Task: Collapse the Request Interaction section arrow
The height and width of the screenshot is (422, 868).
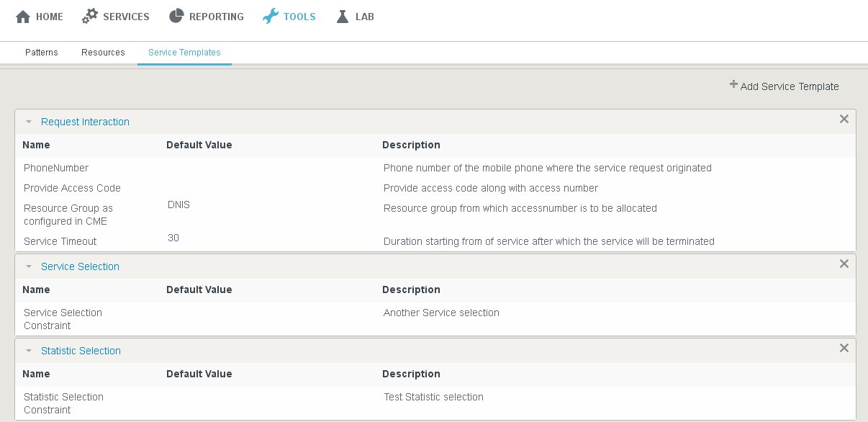Action: coord(29,122)
